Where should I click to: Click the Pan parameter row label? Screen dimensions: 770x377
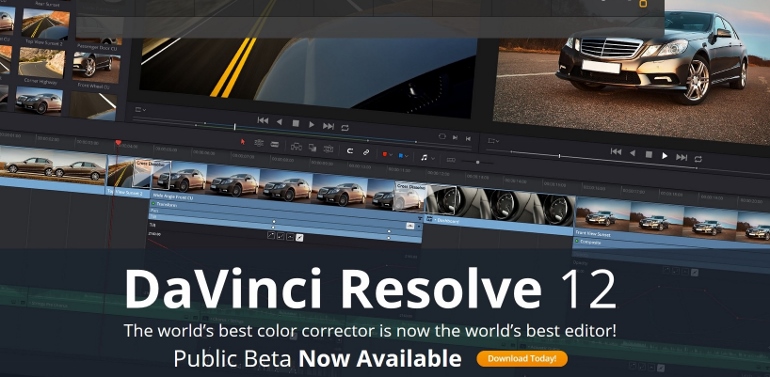tap(153, 211)
